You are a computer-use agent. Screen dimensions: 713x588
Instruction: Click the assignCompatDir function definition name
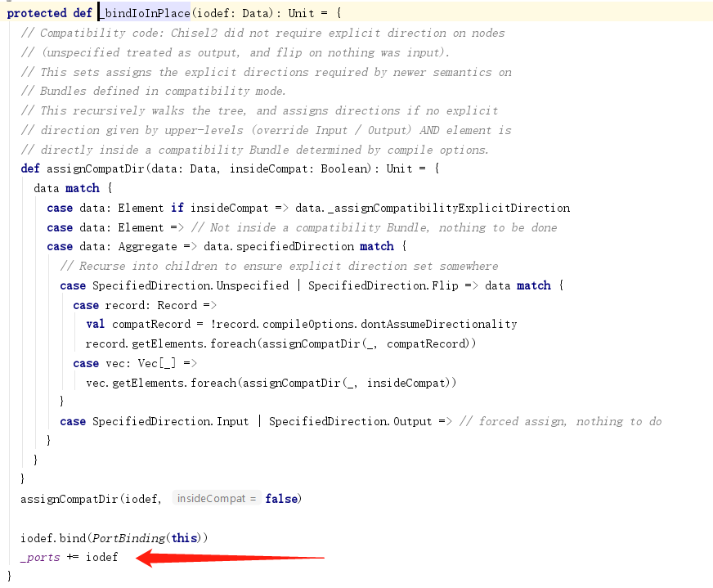[95, 168]
